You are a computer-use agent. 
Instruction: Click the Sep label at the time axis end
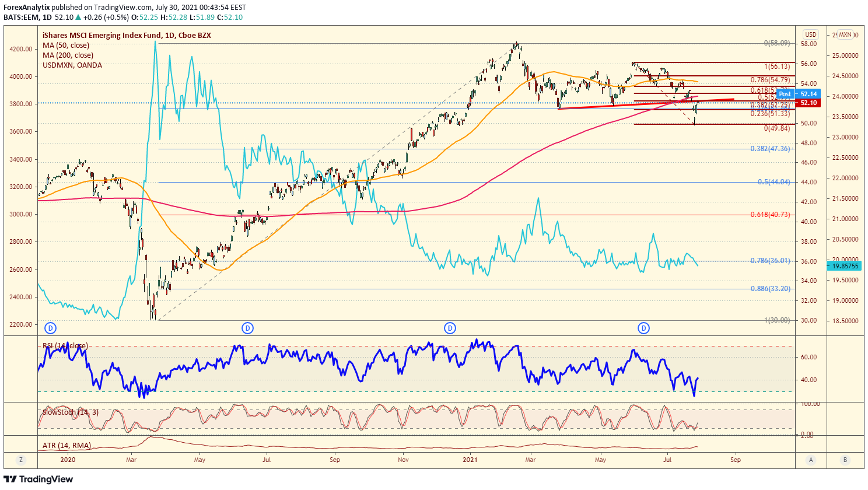click(x=736, y=460)
